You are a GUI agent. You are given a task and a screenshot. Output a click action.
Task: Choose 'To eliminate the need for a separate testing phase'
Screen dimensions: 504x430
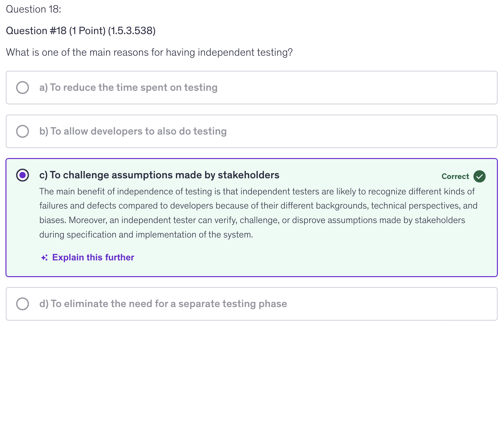pos(169,304)
